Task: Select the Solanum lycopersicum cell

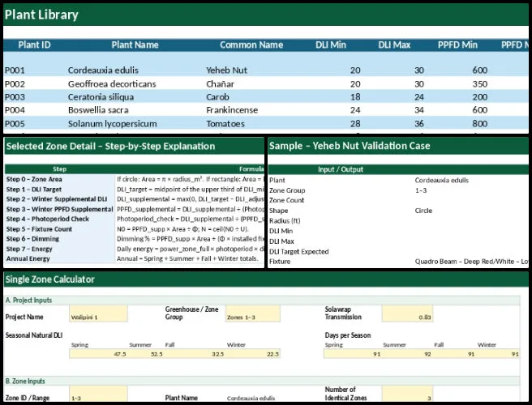Action: [x=112, y=124]
